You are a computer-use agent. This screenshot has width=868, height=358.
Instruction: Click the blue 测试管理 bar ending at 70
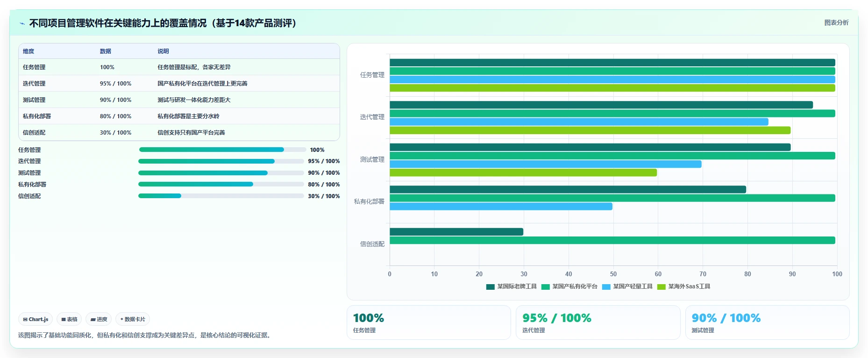click(x=546, y=164)
